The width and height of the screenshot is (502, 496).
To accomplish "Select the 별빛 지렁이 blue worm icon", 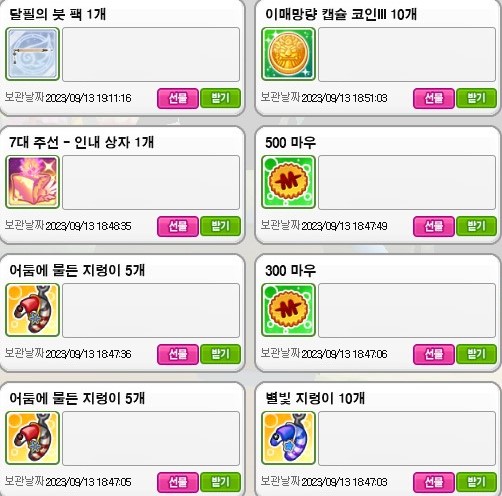I will tap(288, 438).
